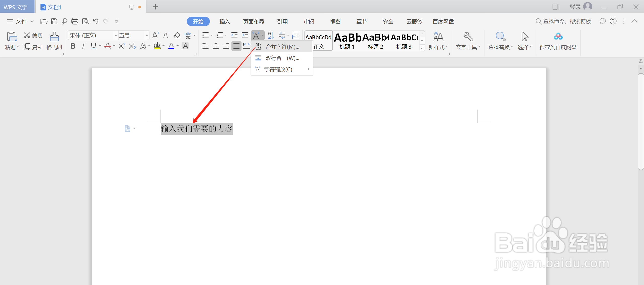Choose 合并字符(M) from the menu
This screenshot has height=285, width=644.
282,47
